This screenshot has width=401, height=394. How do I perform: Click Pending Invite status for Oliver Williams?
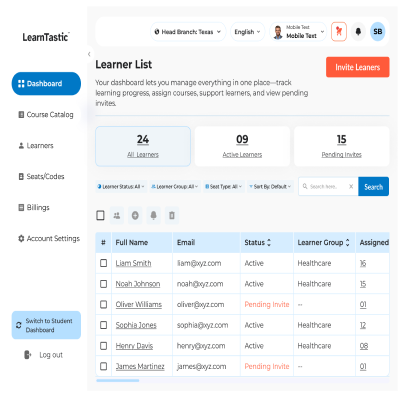267,304
